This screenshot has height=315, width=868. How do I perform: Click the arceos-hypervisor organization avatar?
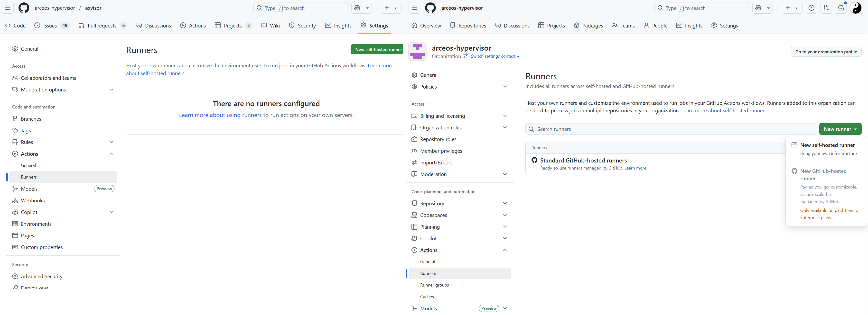[x=417, y=52]
